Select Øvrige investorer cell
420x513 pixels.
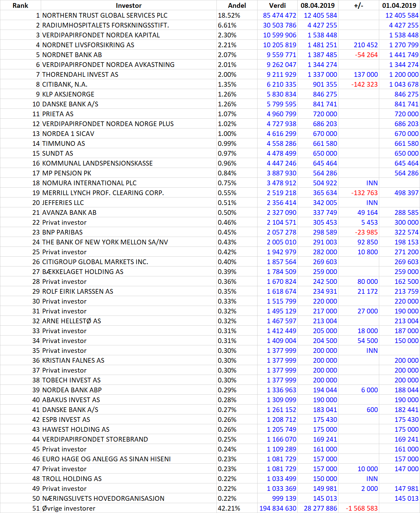128,508
